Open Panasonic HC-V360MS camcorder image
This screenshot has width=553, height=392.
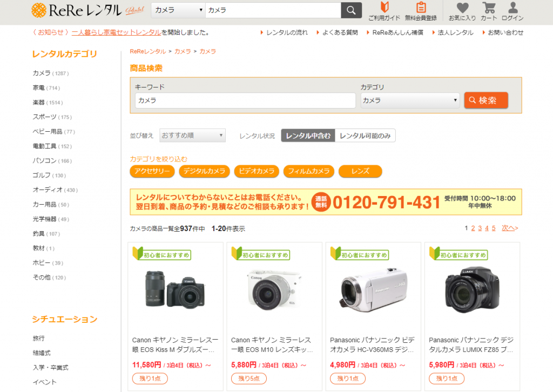[373, 290]
